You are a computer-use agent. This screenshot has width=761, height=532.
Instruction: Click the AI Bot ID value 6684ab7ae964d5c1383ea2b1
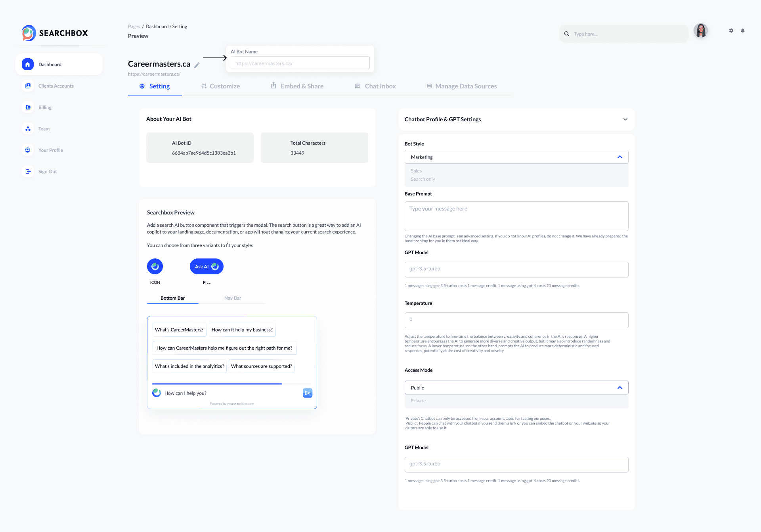point(204,153)
